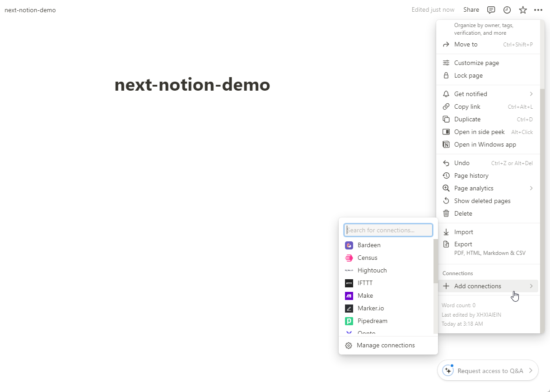Click the Share button
This screenshot has height=392, width=550.
pyautogui.click(x=471, y=9)
